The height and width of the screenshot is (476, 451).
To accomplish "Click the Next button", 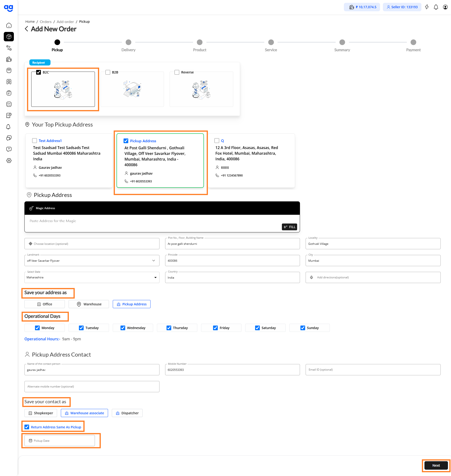I will pos(436,465).
